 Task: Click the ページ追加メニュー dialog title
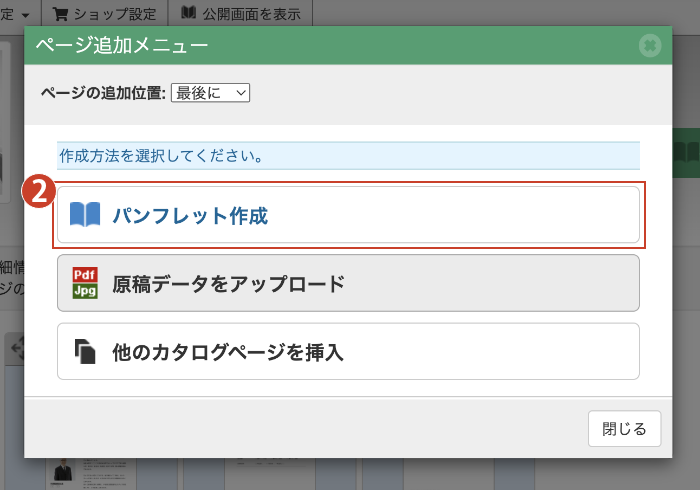122,45
